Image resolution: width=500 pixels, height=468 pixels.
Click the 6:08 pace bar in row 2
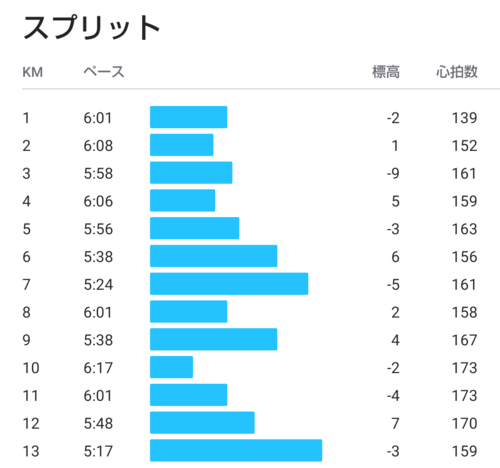point(182,145)
